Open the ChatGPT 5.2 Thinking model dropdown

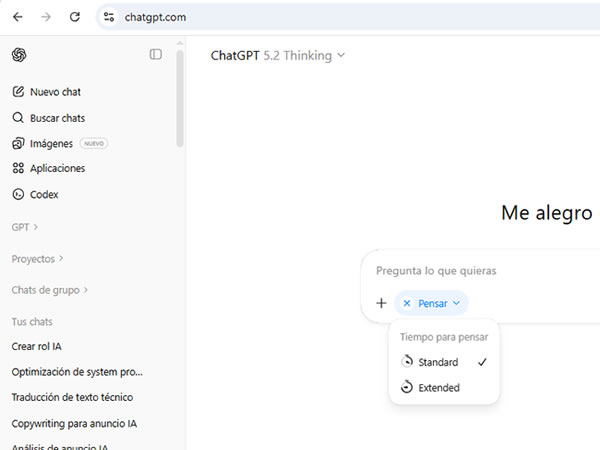tap(277, 56)
